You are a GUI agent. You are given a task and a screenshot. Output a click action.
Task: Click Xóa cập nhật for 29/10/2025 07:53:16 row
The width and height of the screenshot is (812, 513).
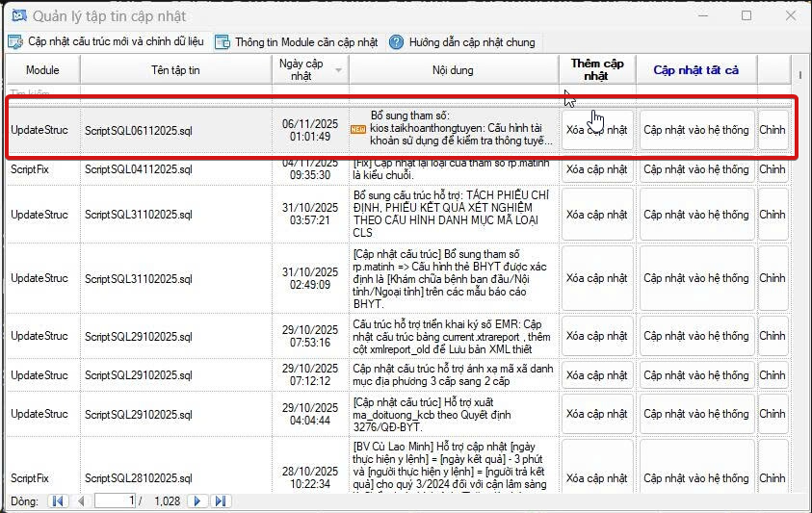coord(597,336)
